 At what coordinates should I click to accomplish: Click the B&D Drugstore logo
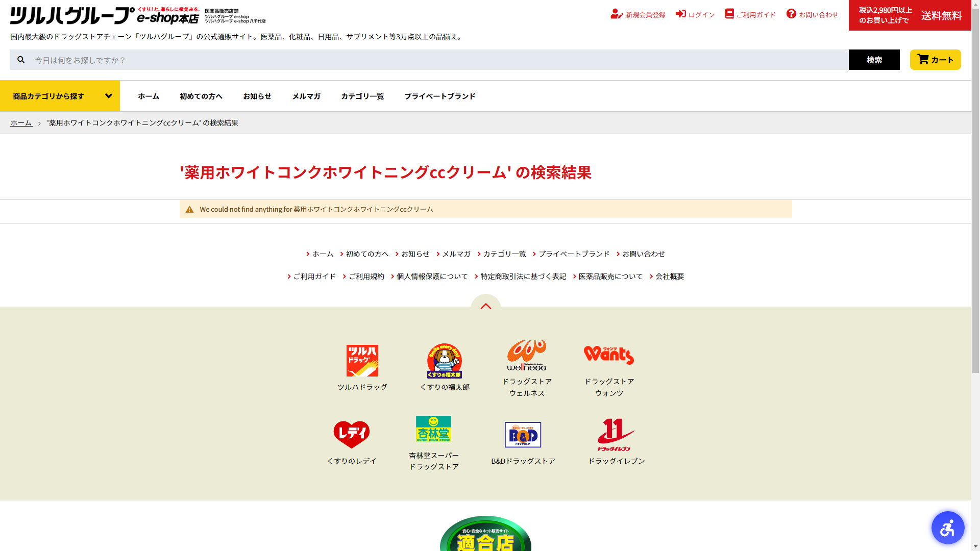pos(523,435)
